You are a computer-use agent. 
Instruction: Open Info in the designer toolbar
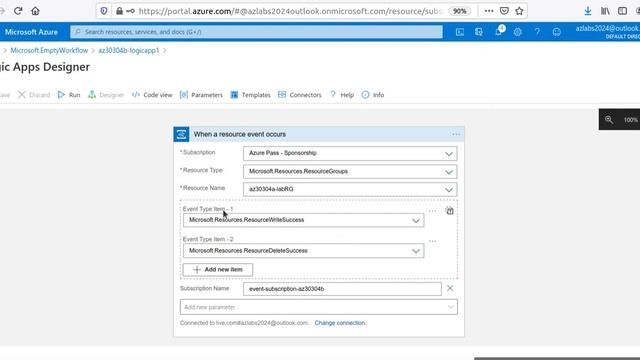point(373,95)
